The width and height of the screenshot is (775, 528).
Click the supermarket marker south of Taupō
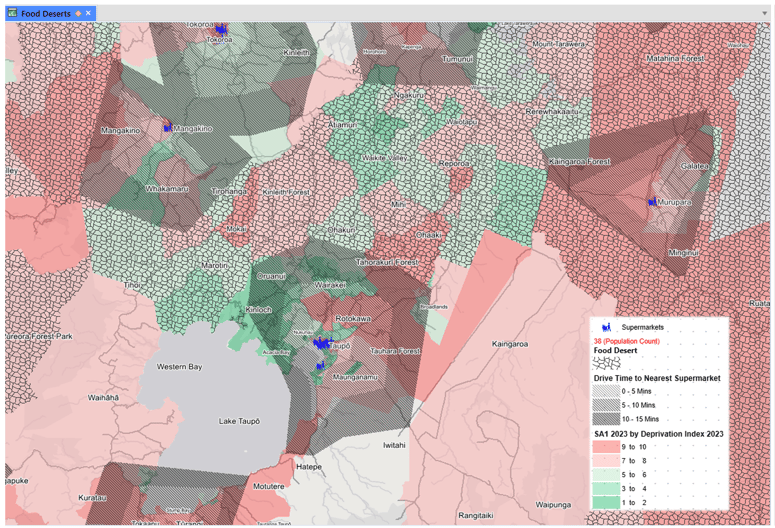320,366
